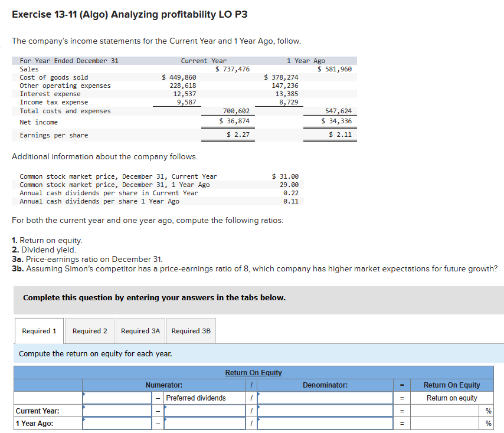Select numerator dropdown in header row
Image resolution: width=504 pixels, height=433 pixels.
117,398
